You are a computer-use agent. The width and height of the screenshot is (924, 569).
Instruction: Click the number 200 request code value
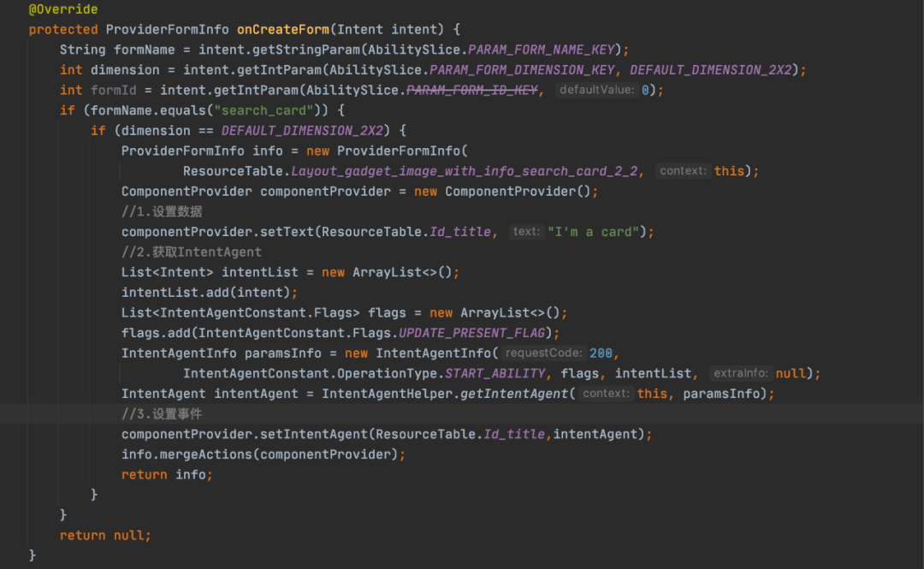click(x=601, y=353)
